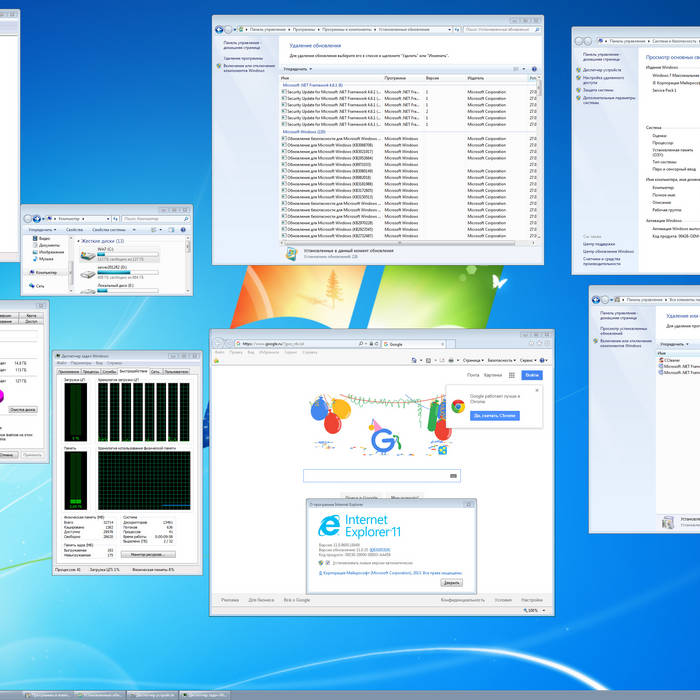Close the Chrome promo popup on Google
The image size is (700, 700).
click(537, 390)
